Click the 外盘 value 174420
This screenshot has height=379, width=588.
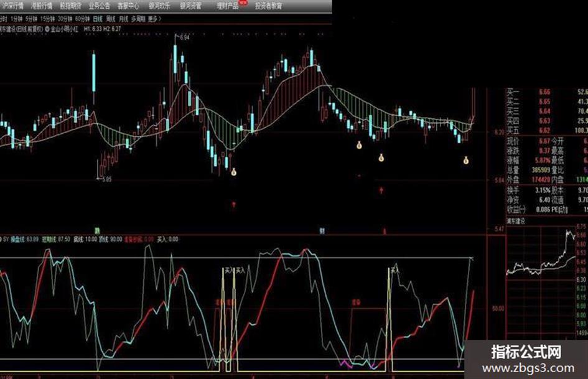coord(541,180)
